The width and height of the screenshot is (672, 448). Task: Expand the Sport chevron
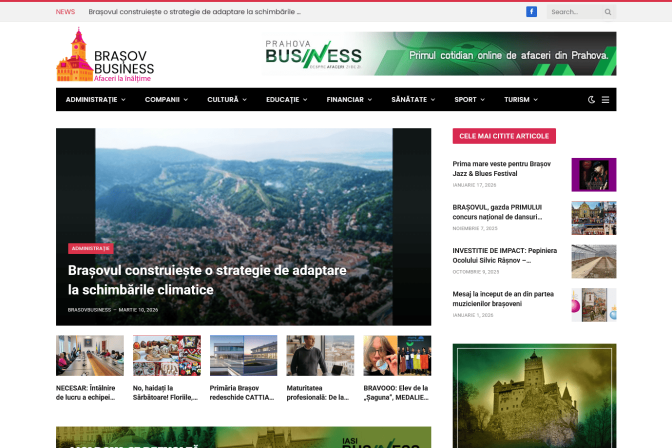tap(483, 99)
